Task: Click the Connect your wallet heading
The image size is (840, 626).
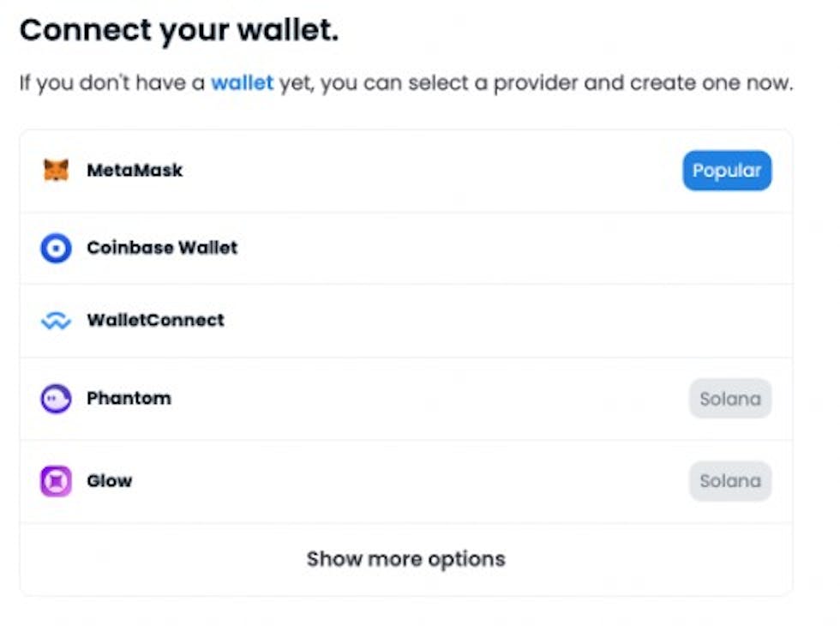Action: [x=179, y=30]
